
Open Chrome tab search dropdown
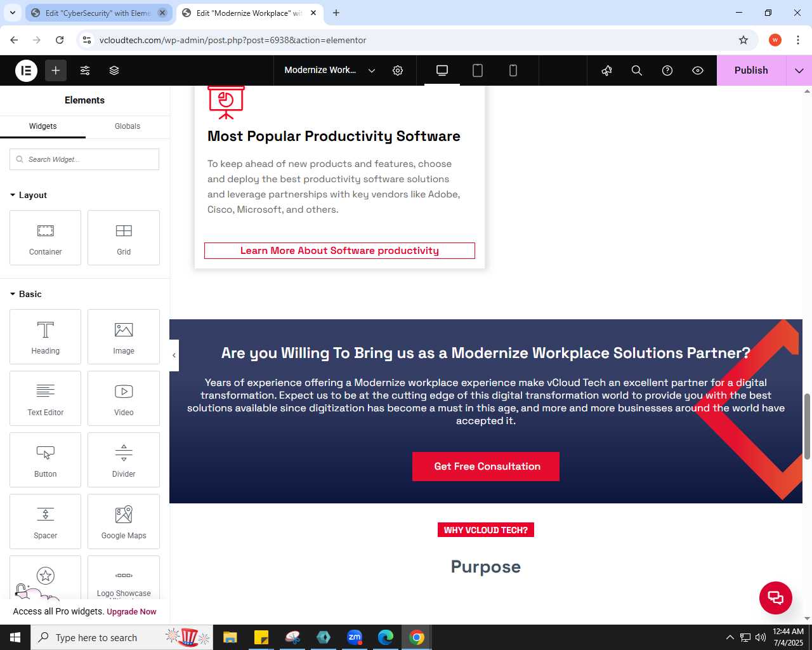(12, 13)
